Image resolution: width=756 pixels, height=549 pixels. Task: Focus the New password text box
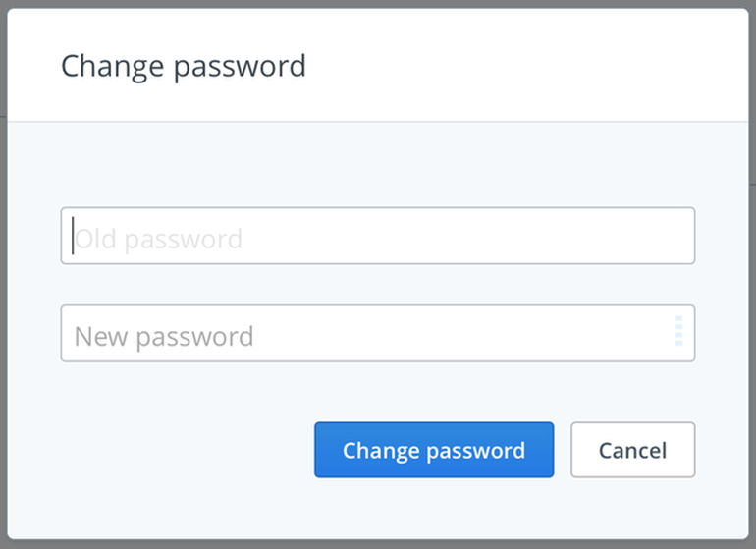(363, 334)
